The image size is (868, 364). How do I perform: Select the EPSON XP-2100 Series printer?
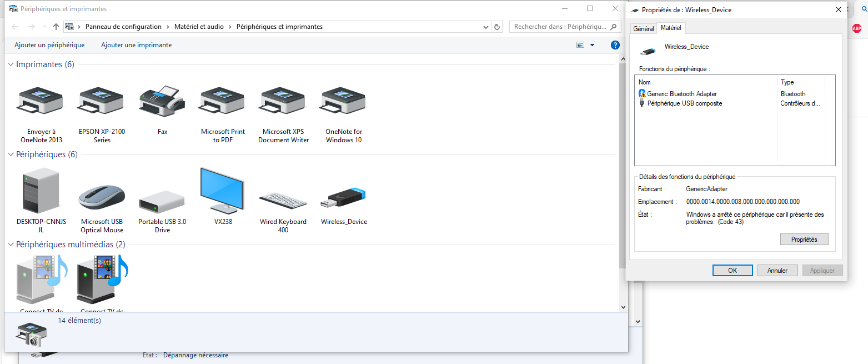click(x=102, y=101)
